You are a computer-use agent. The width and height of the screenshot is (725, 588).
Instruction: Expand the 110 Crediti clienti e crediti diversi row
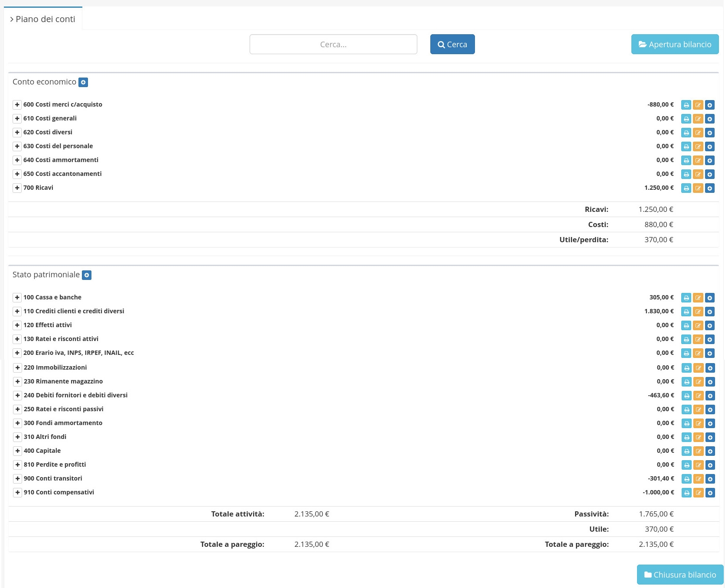[17, 311]
